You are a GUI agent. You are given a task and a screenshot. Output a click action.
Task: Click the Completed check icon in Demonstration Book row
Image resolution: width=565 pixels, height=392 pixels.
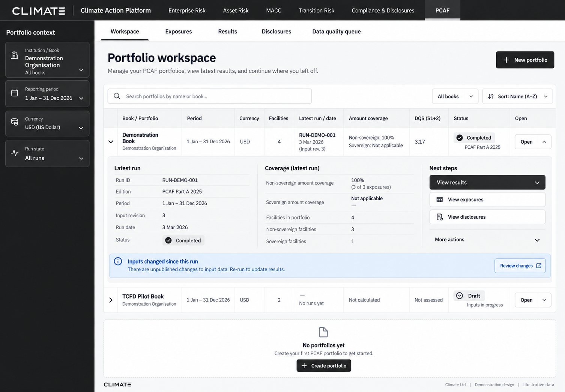pos(460,138)
